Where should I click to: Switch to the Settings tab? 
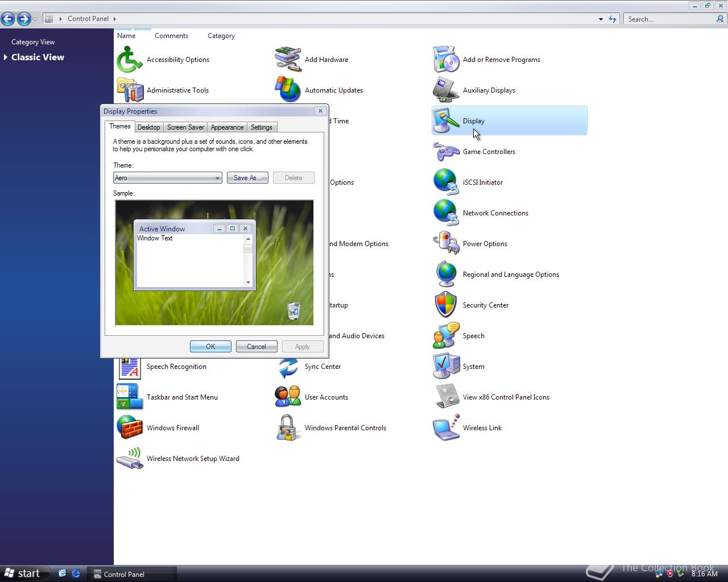(262, 127)
